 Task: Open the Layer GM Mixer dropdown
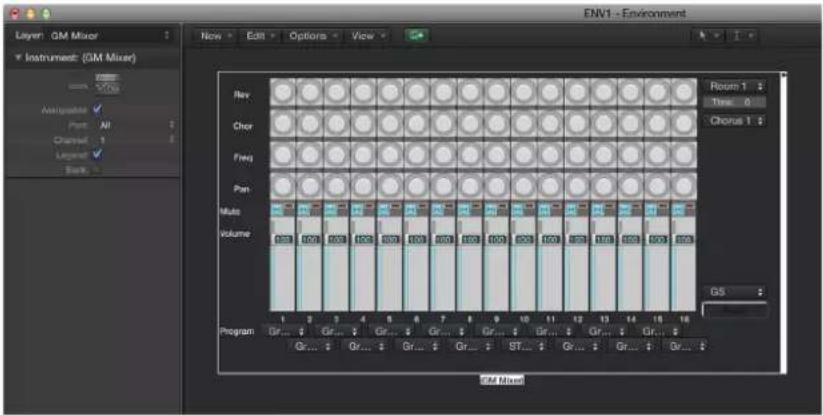[109, 36]
